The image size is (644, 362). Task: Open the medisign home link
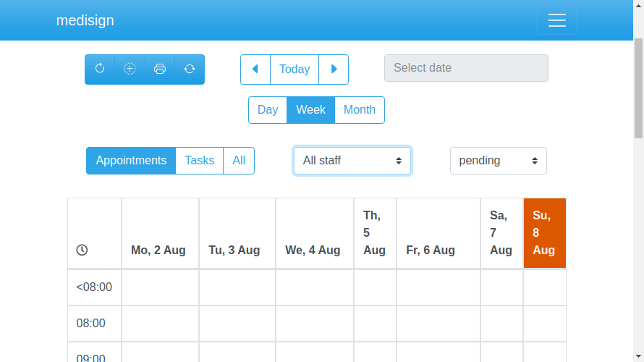[x=85, y=20]
